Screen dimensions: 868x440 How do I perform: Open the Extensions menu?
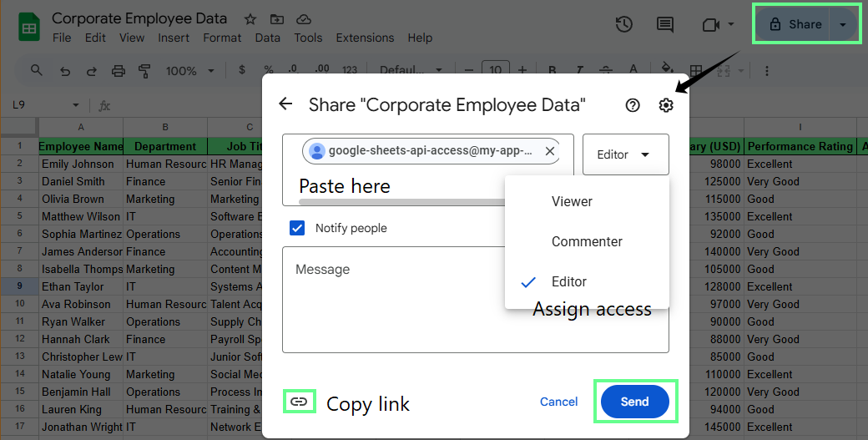tap(365, 38)
